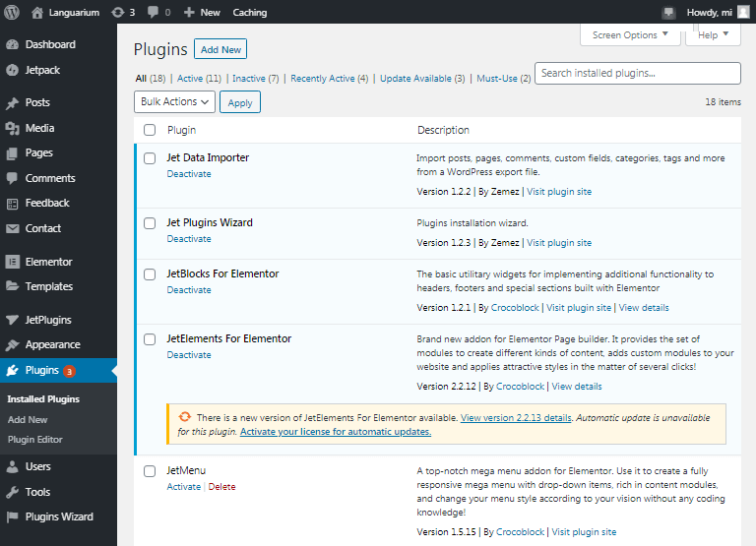Click the Contact envelope icon
This screenshot has height=546, width=756.
pyautogui.click(x=13, y=228)
